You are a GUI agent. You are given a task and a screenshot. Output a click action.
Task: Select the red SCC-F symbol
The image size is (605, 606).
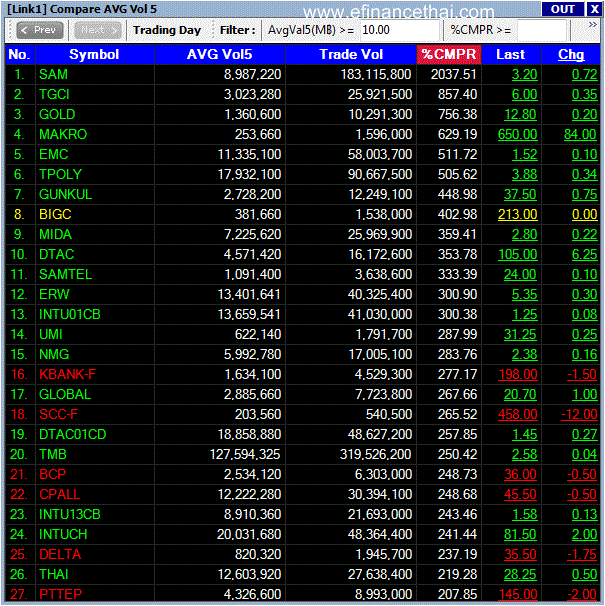[58, 415]
